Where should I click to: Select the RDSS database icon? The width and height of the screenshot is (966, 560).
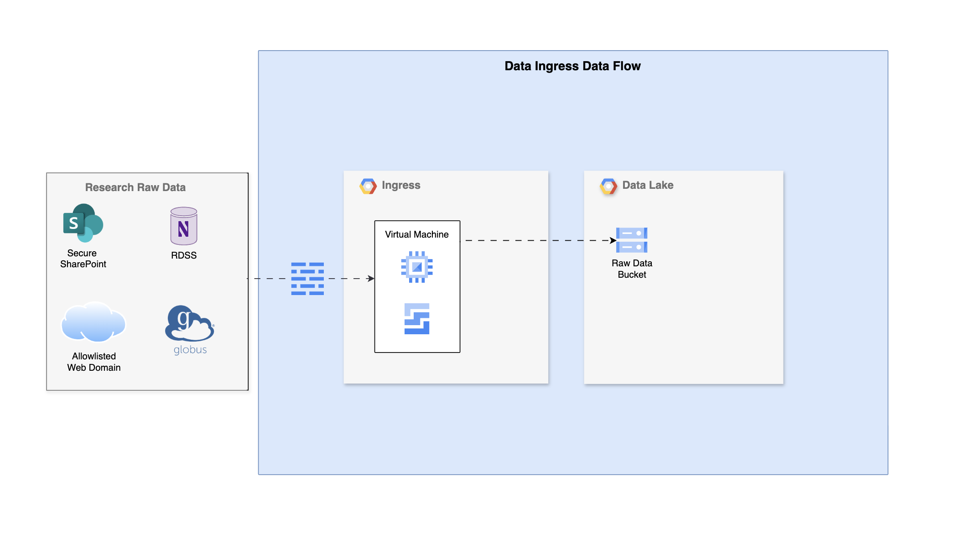pyautogui.click(x=184, y=226)
